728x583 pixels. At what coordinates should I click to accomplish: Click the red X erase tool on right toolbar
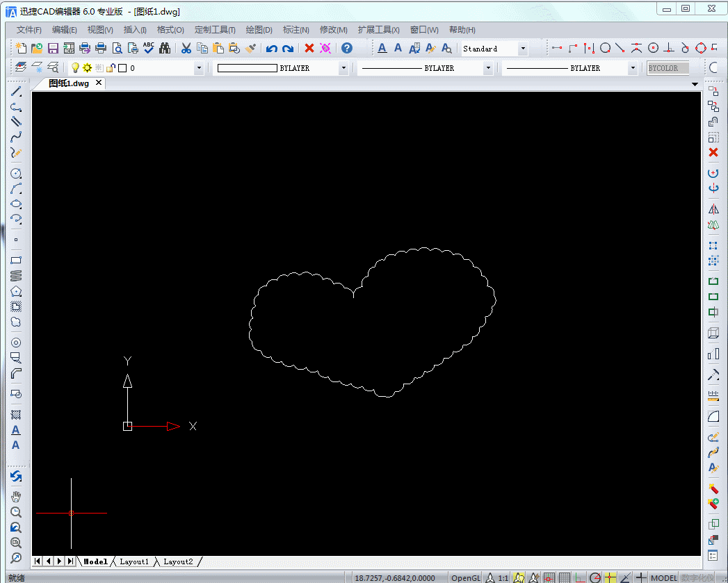point(713,152)
